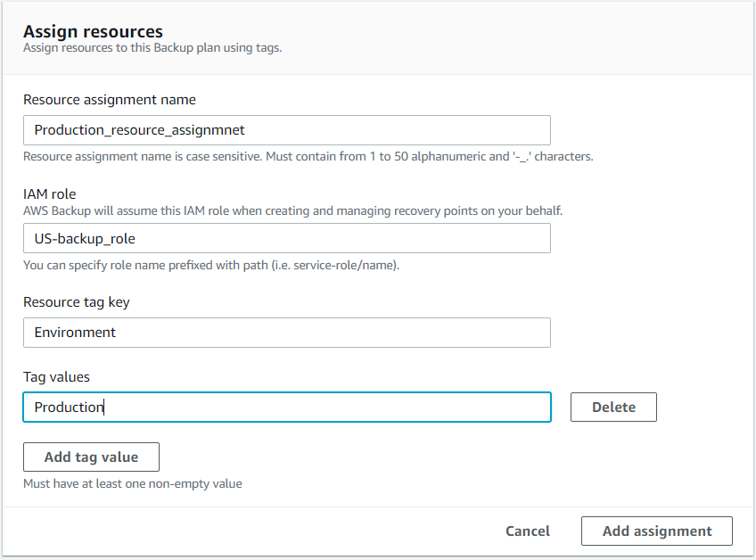Click the Add tag value button

pos(91,457)
